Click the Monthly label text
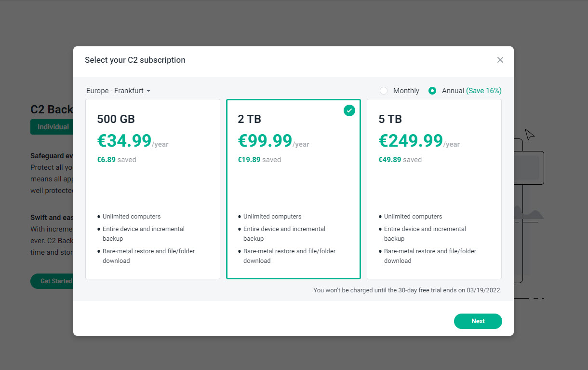Screen dimensions: 588x370 pos(406,91)
